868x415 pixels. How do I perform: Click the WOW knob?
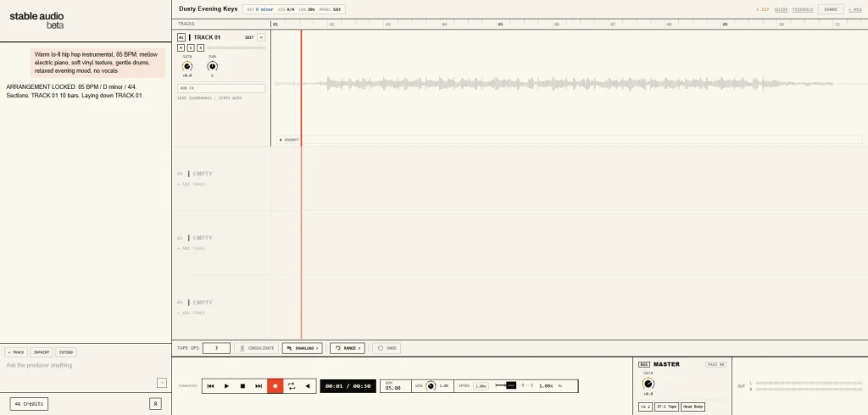[x=431, y=385]
